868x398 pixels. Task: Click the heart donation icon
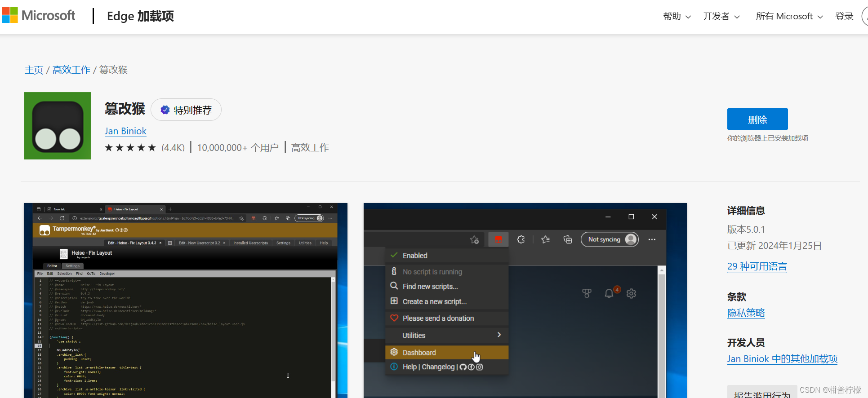(x=394, y=318)
